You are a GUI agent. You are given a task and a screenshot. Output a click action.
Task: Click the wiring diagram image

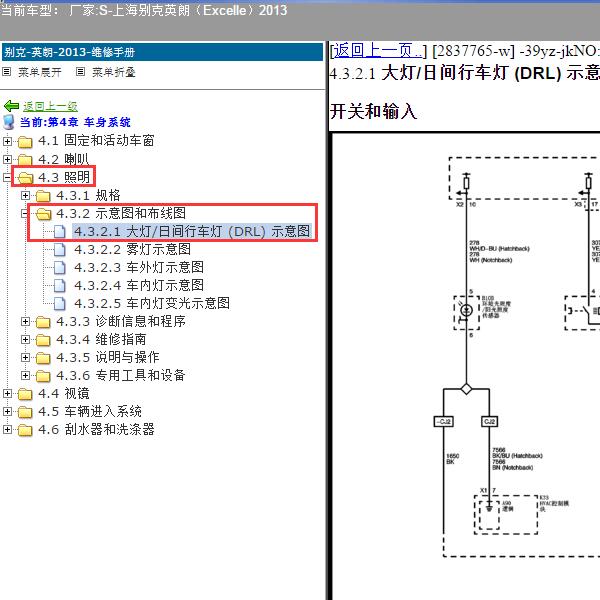[466, 366]
